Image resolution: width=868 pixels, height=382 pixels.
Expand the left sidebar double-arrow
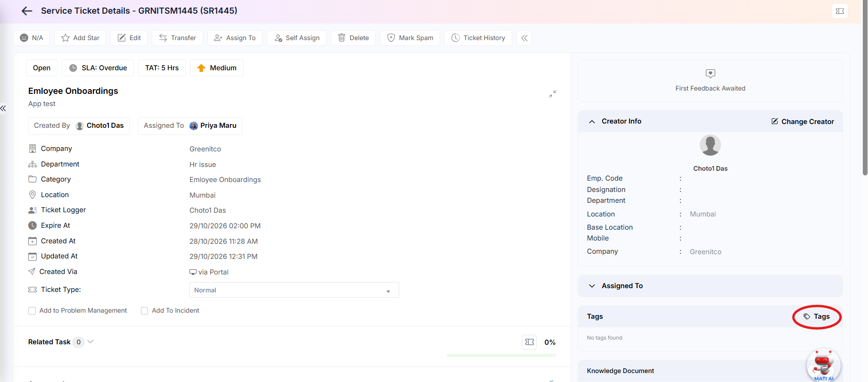point(3,108)
